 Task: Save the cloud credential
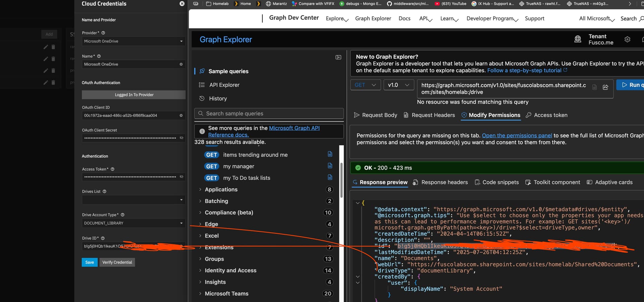click(90, 262)
